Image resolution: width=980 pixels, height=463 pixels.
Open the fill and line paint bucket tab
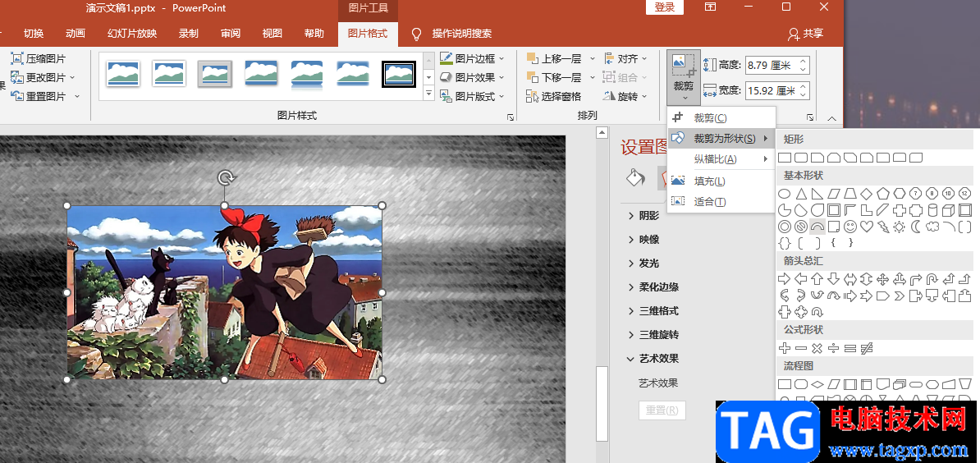tap(635, 177)
